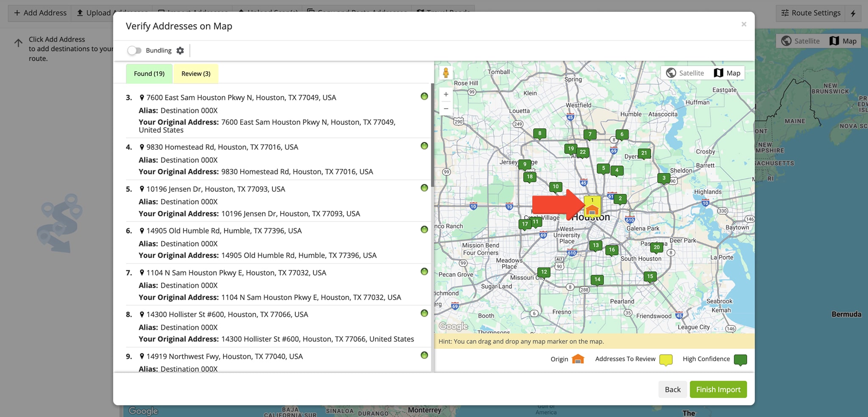
Task: Click the Finish Import button
Action: (718, 389)
